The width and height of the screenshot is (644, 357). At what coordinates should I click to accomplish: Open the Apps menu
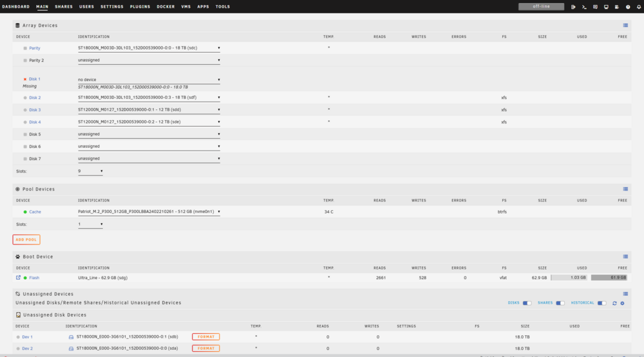[x=203, y=6]
